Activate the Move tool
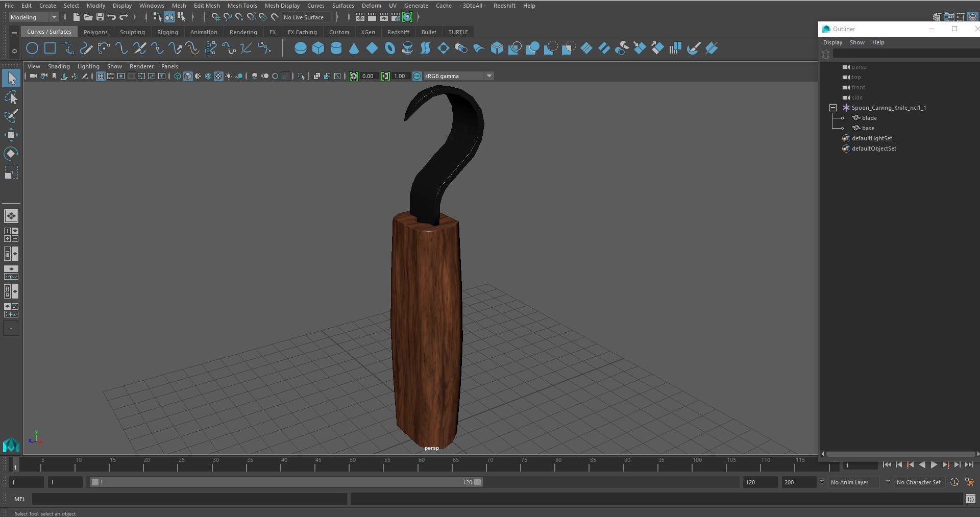The height and width of the screenshot is (517, 980). (x=11, y=135)
